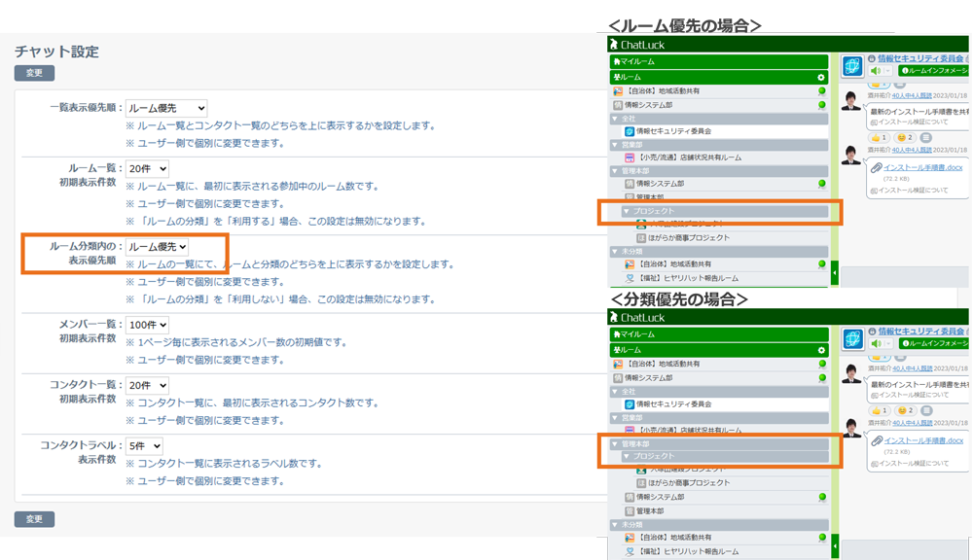Collapse the プロジェクト category in the room list
The image size is (973, 560).
pyautogui.click(x=629, y=209)
